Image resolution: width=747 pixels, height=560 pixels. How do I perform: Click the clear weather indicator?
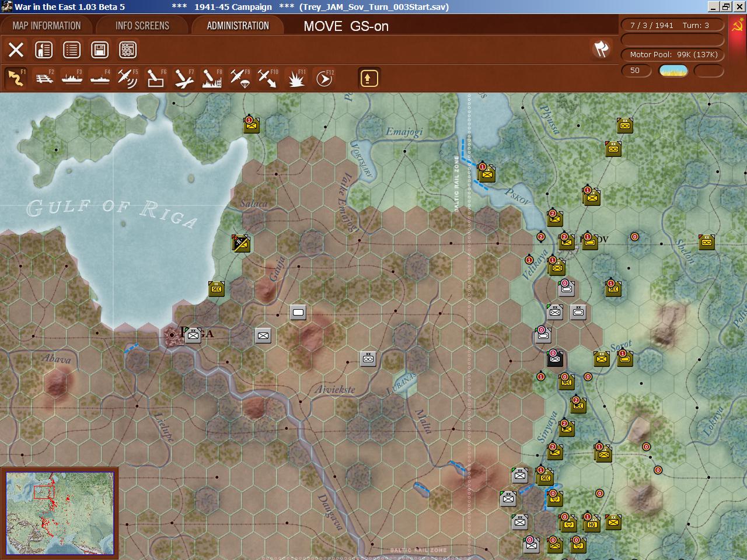pos(673,71)
